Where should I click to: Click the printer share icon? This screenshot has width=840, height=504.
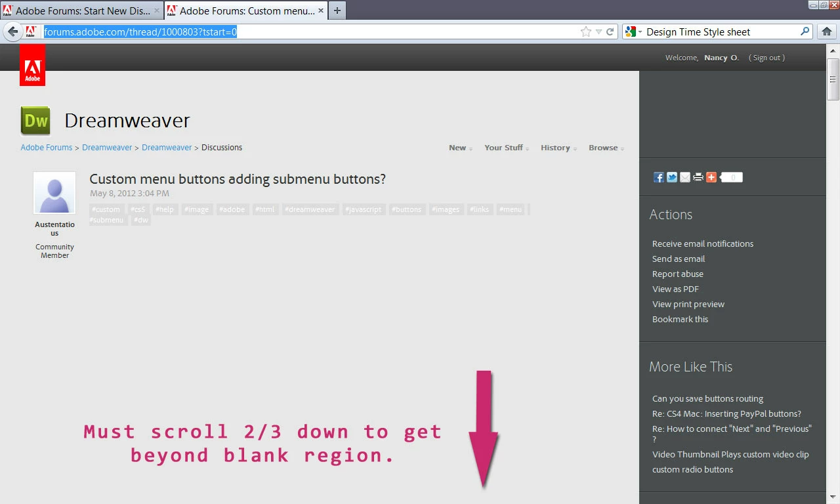(698, 177)
